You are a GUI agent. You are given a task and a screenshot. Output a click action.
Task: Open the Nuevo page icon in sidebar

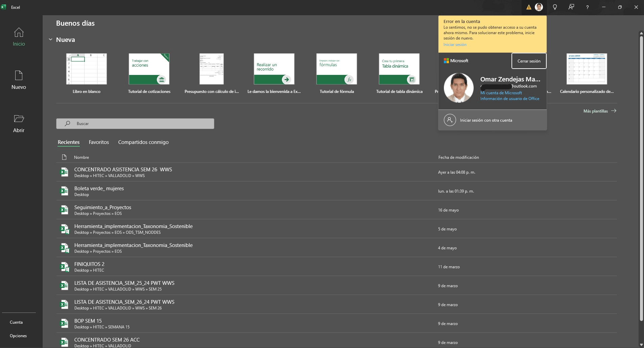coord(19,75)
